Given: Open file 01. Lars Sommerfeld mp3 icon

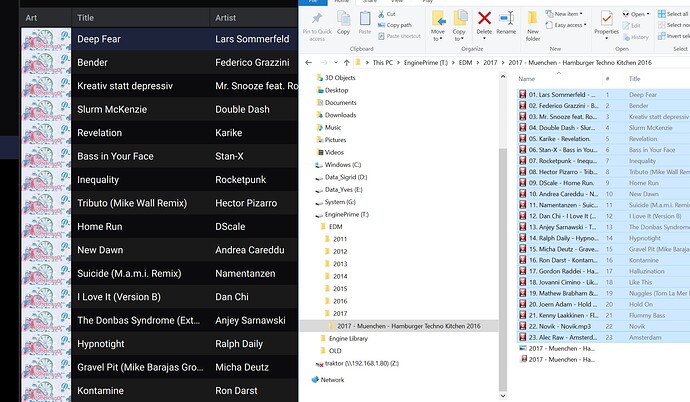Looking at the screenshot, I should pyautogui.click(x=522, y=95).
